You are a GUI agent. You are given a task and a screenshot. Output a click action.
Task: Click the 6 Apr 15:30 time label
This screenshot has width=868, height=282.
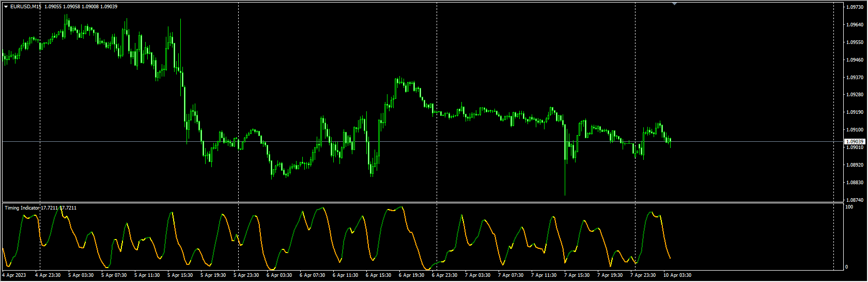(x=379, y=275)
